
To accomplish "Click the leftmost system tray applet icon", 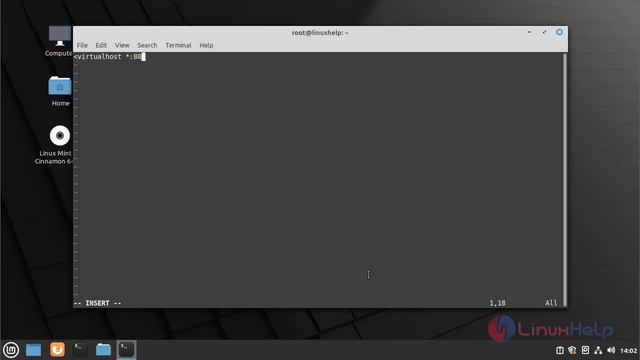I will pyautogui.click(x=560, y=350).
